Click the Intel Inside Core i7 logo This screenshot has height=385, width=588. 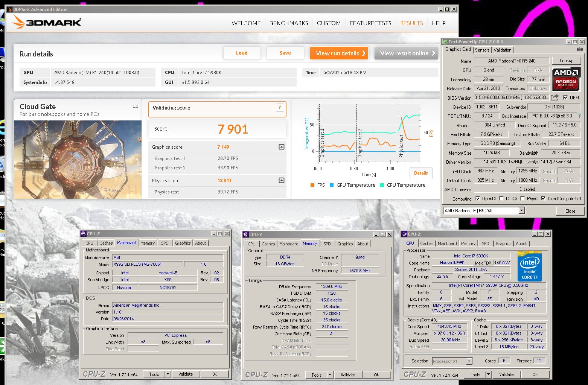pyautogui.click(x=529, y=267)
